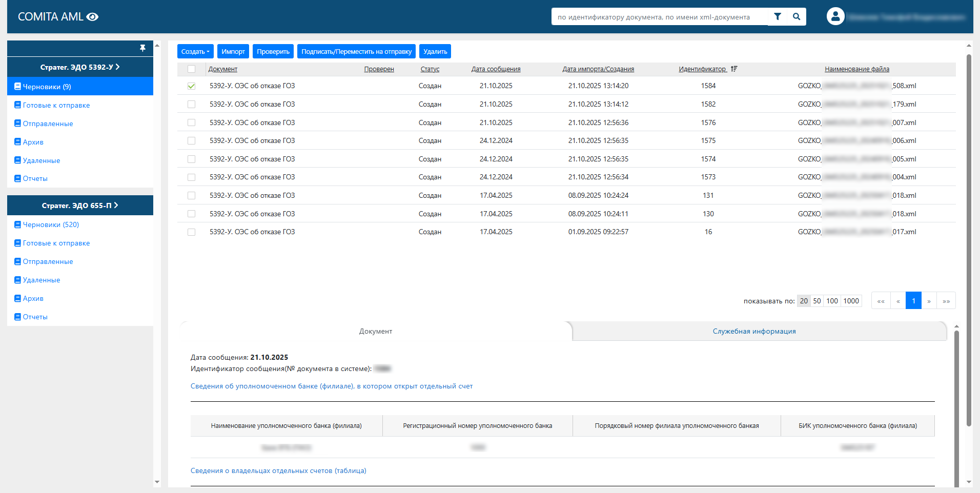
Task: Open Готовые к отправке under 5392-У
Action: tap(56, 105)
